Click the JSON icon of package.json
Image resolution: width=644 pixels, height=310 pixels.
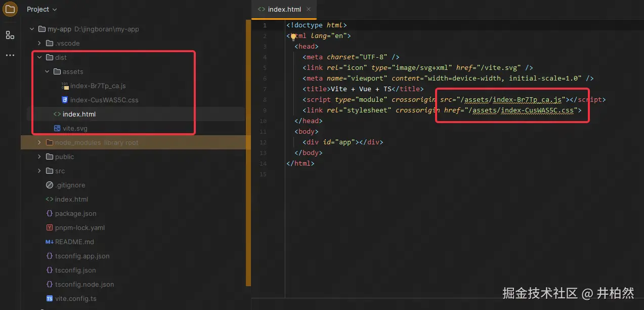coord(49,213)
